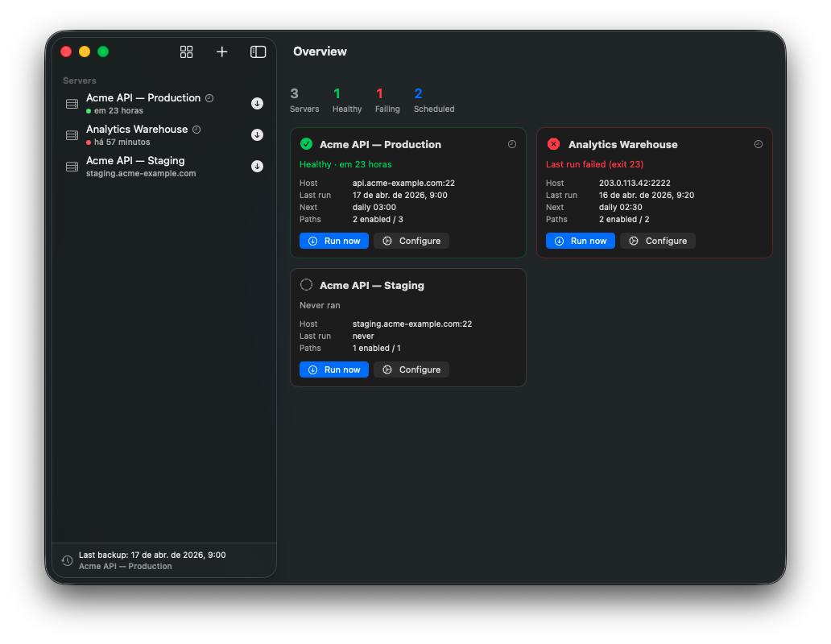Click the red failure icon on Analytics Warehouse card
The height and width of the screenshot is (644, 831).
point(552,144)
